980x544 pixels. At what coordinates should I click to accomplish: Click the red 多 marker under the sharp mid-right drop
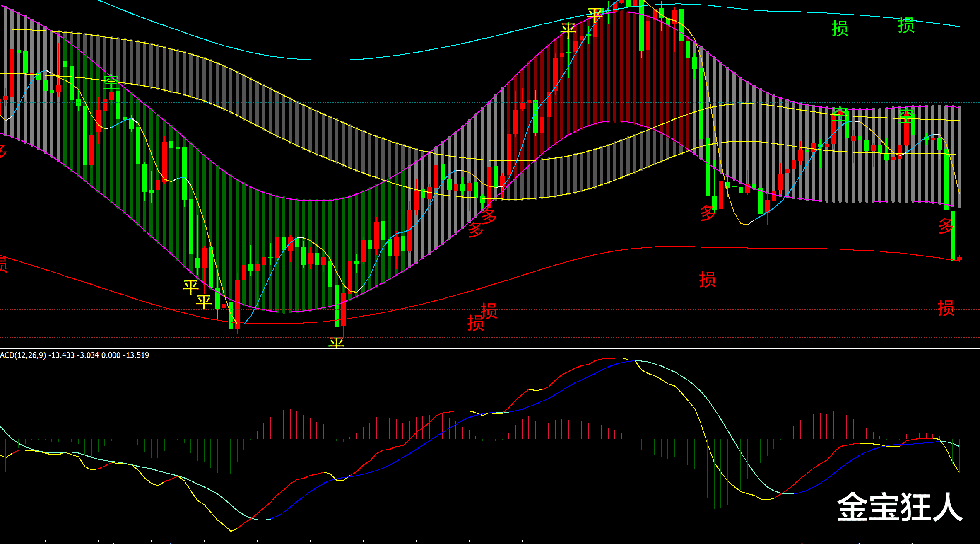coord(707,213)
